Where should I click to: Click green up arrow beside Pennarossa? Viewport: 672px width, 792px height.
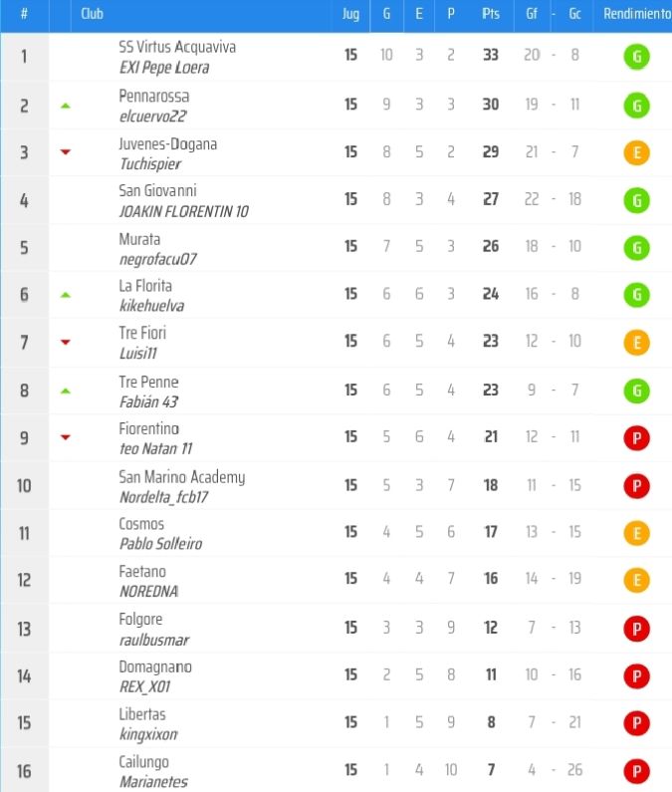coord(65,106)
